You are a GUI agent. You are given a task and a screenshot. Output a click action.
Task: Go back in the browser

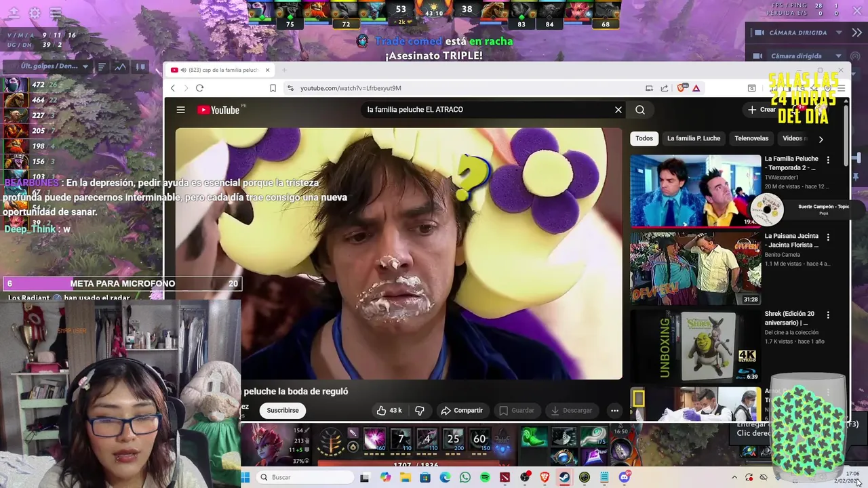coord(173,88)
